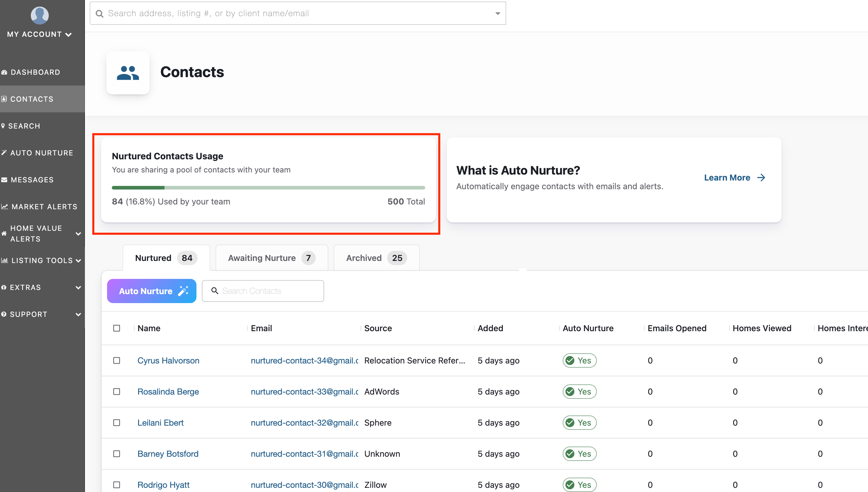Sort by the Source column header

(x=378, y=328)
